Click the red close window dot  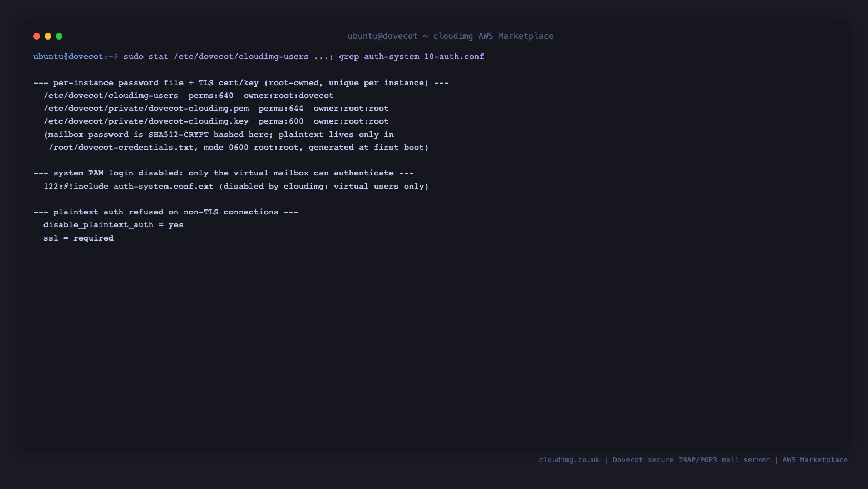[37, 36]
